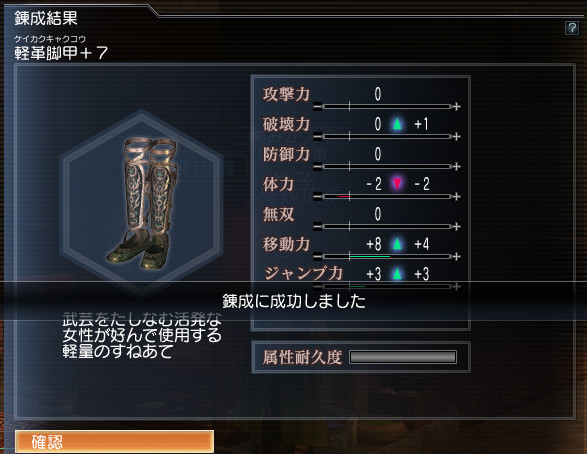Click the minus end of 防御力 slider
Screen dimensions: 587x454
[x=317, y=167]
